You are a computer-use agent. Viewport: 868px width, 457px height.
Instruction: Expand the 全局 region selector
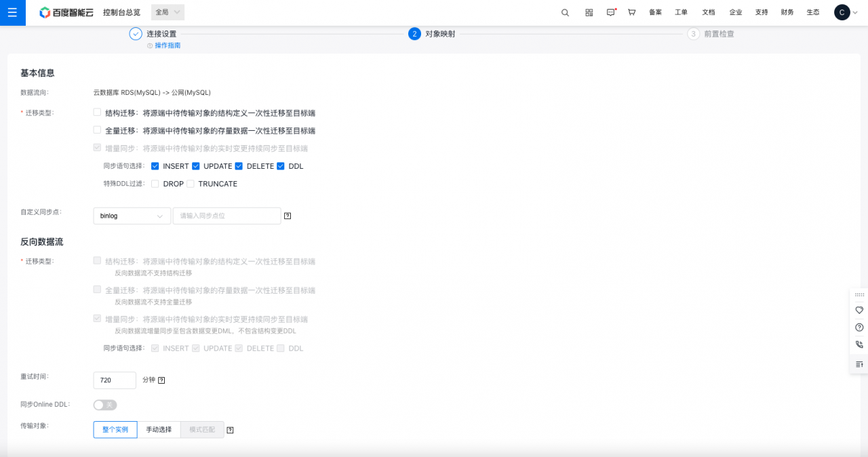tap(167, 12)
